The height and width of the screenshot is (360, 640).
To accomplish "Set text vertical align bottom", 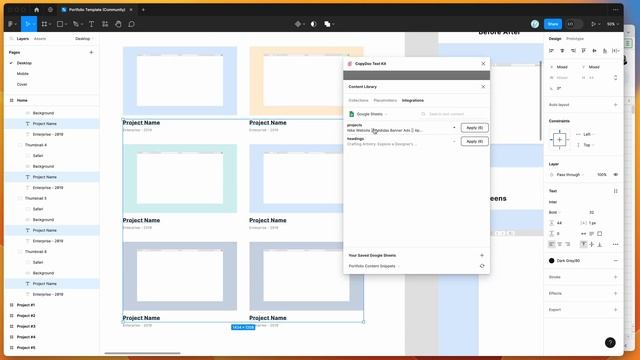I will [x=600, y=244].
